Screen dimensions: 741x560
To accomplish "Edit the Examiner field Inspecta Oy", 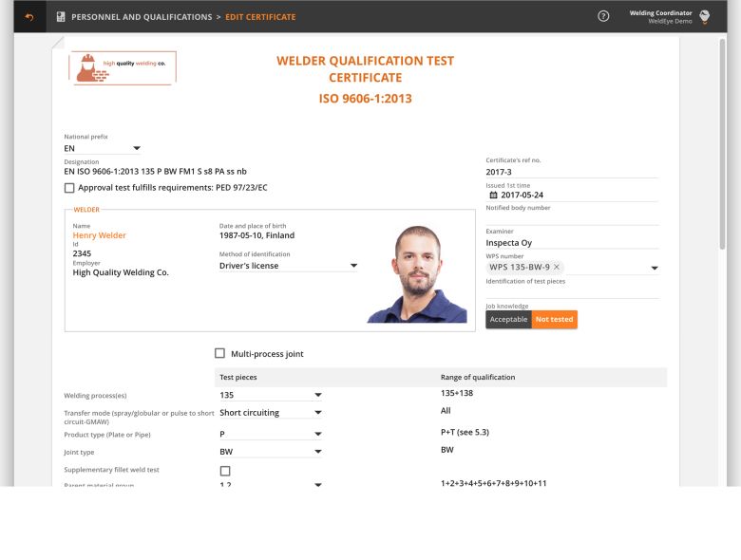I will 572,243.
